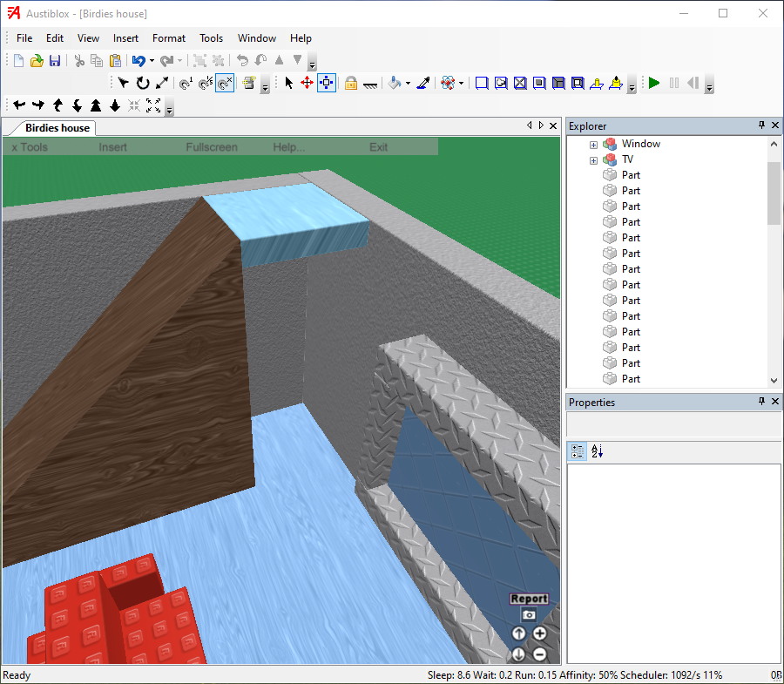Open the Material dropdown arrow
Screen dimensions: 784x684
pos(461,83)
